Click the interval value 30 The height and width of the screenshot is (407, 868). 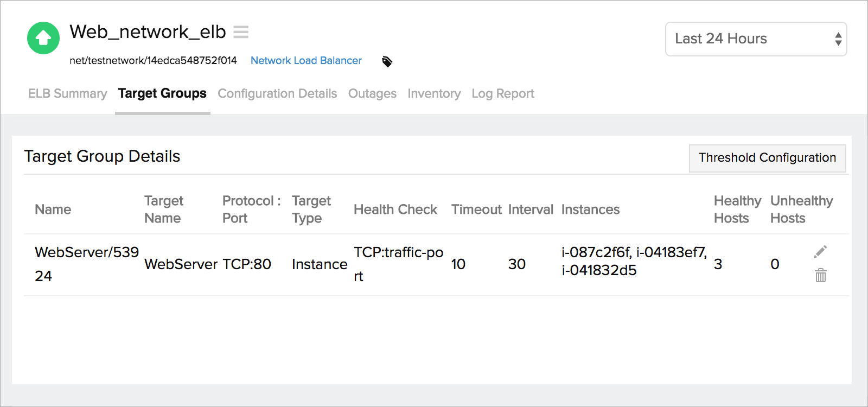(x=517, y=264)
